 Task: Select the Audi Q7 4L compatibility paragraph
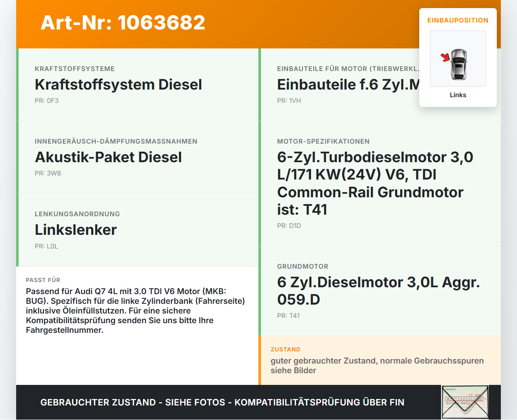(135, 311)
